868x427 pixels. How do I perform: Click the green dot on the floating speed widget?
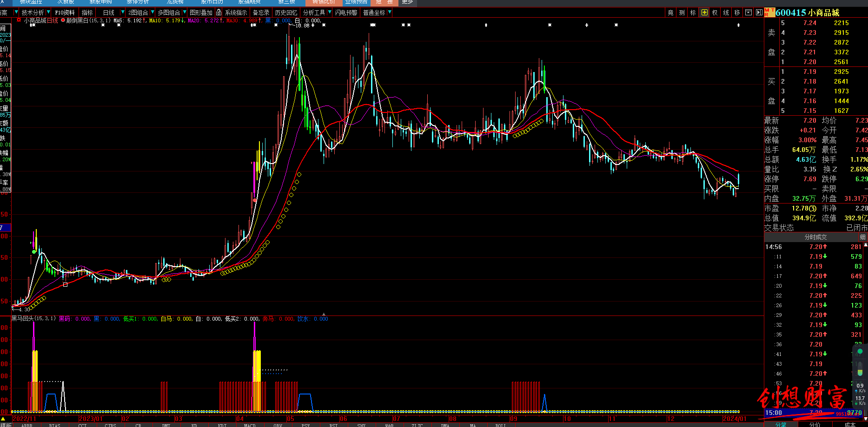(860, 351)
